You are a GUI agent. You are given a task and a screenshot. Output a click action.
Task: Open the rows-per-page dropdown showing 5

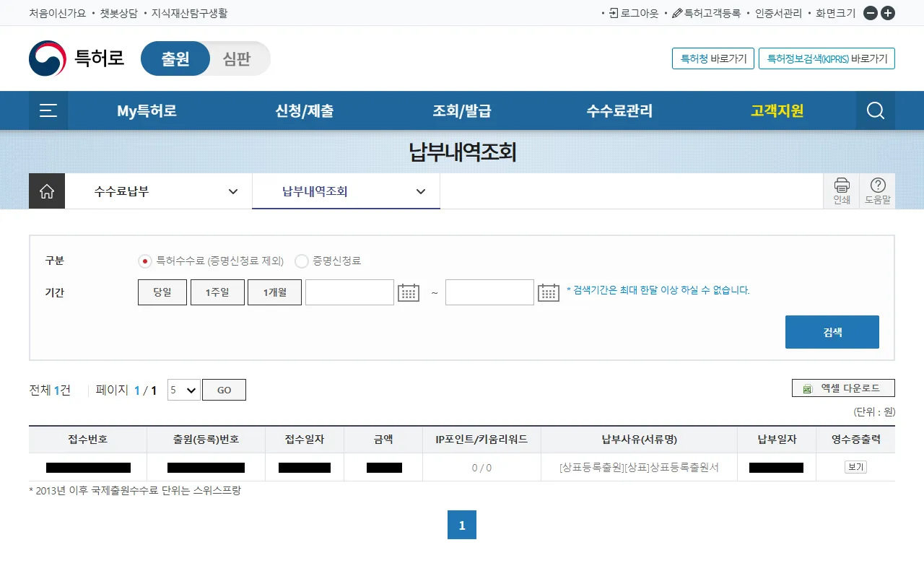point(183,390)
